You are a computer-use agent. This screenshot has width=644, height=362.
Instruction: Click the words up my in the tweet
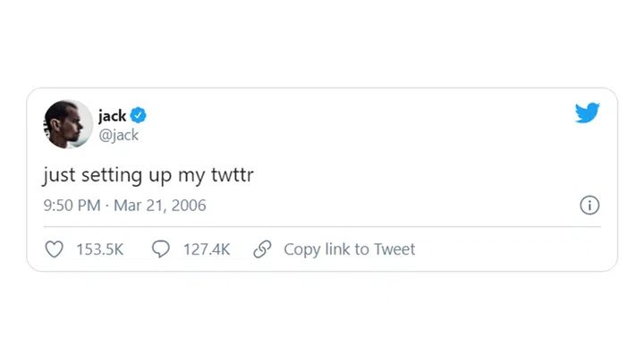pyautogui.click(x=176, y=176)
